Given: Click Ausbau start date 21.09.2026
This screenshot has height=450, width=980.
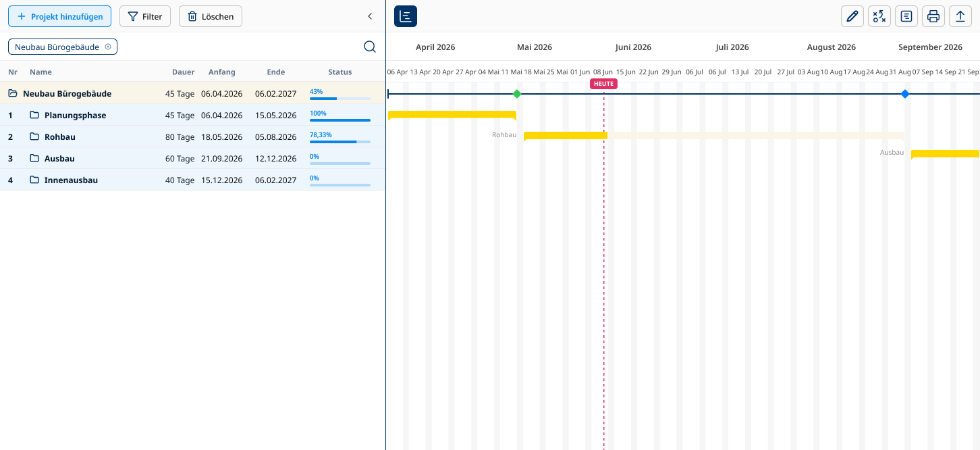Looking at the screenshot, I should (x=221, y=159).
